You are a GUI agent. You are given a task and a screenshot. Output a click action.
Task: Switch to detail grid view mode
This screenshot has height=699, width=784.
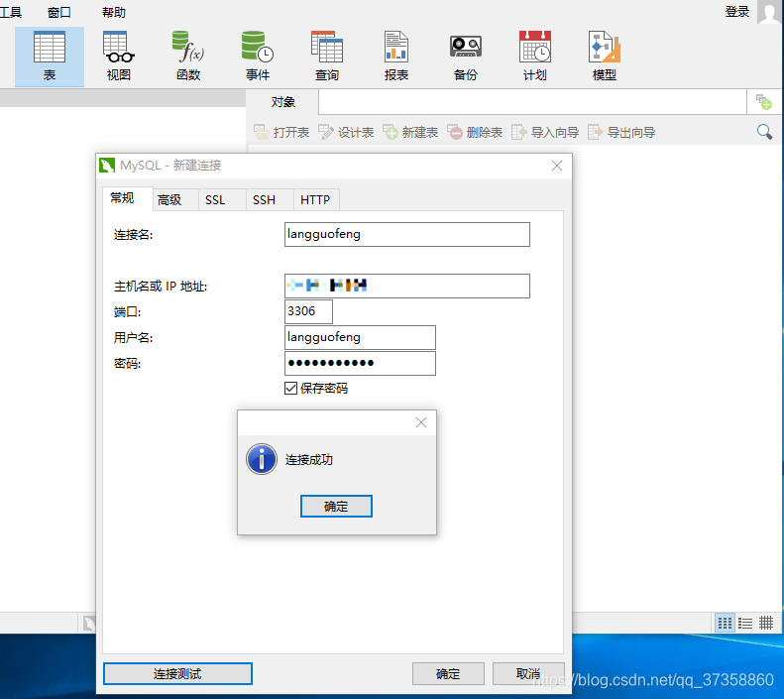(x=766, y=623)
